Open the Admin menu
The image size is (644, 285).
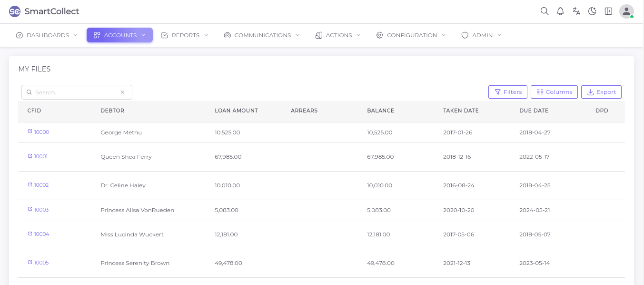click(x=481, y=35)
